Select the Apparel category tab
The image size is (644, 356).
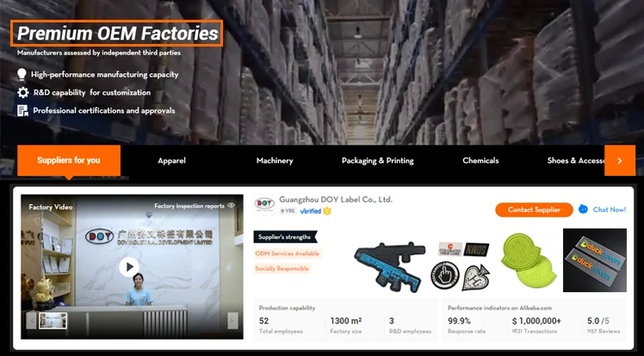coord(171,160)
